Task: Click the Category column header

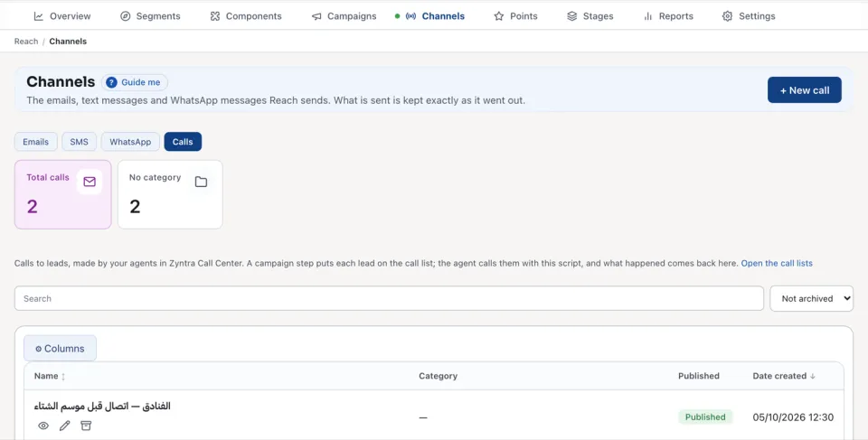Action: click(x=438, y=376)
